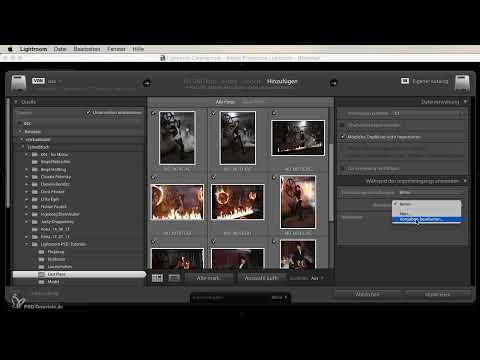Open the Hilfe menu

tap(138, 49)
